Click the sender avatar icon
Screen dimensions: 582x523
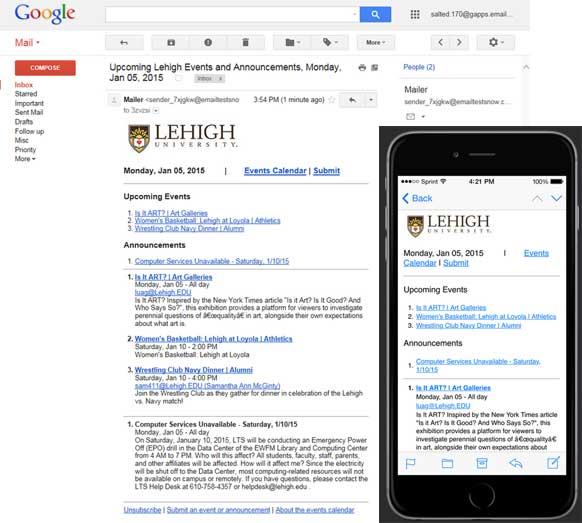click(114, 100)
